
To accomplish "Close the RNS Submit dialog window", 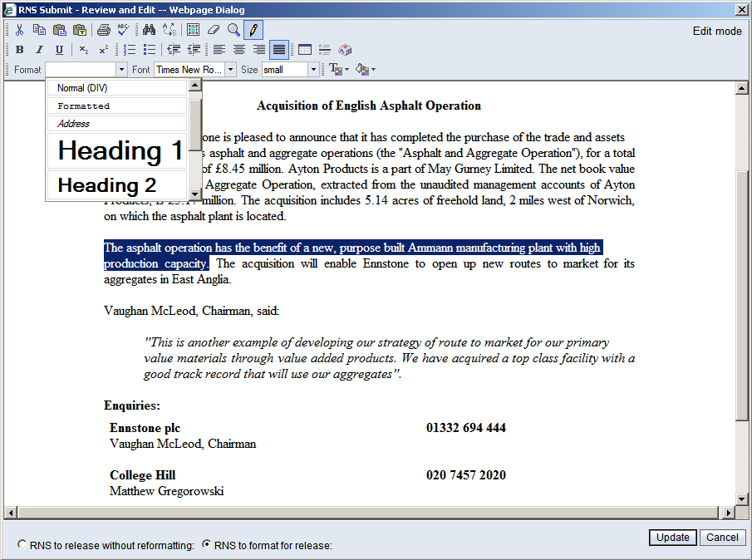I will coord(741,10).
